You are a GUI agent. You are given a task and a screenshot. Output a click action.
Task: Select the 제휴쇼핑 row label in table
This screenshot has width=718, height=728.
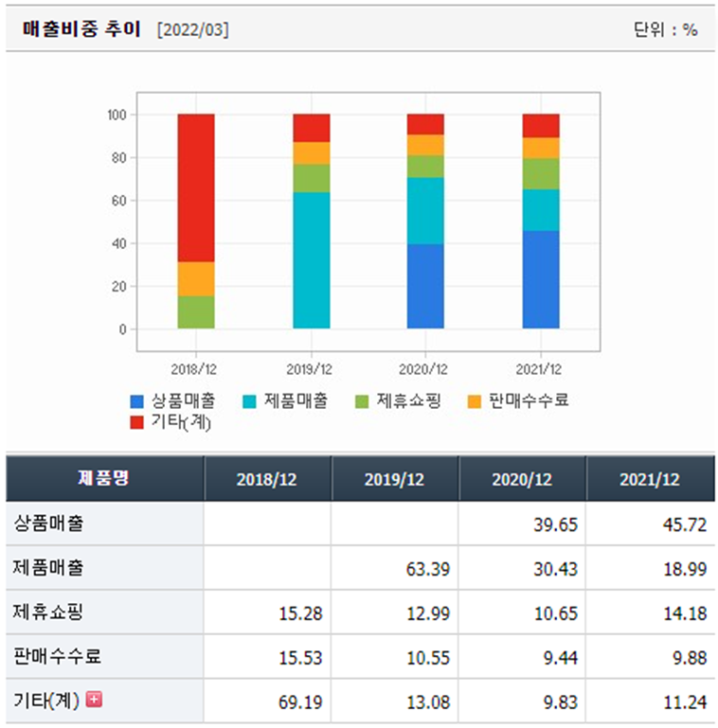[48, 612]
